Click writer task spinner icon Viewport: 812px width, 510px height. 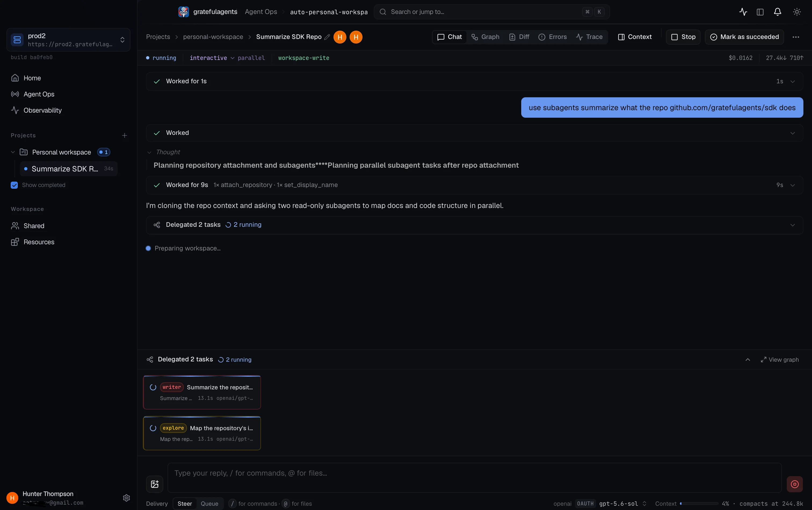tap(153, 387)
